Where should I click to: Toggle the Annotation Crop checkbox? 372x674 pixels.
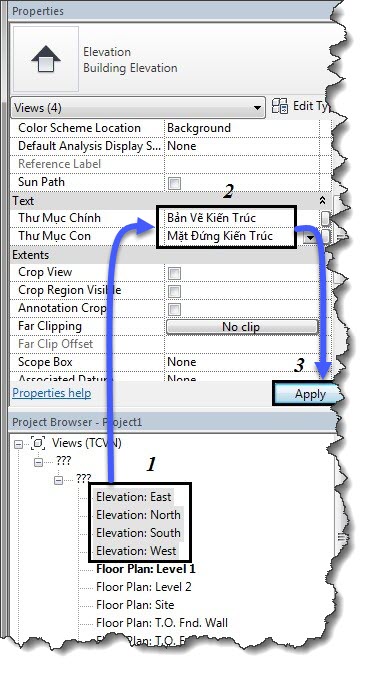pos(174,309)
